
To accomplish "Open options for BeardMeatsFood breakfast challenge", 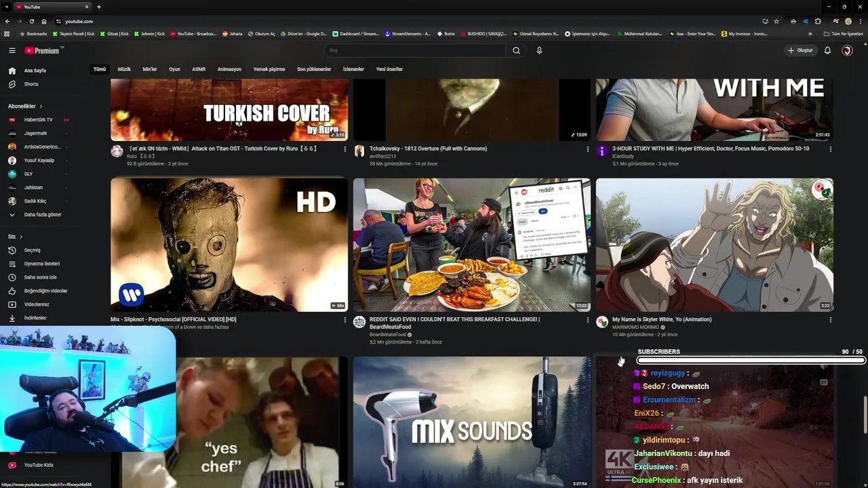I will [x=587, y=320].
